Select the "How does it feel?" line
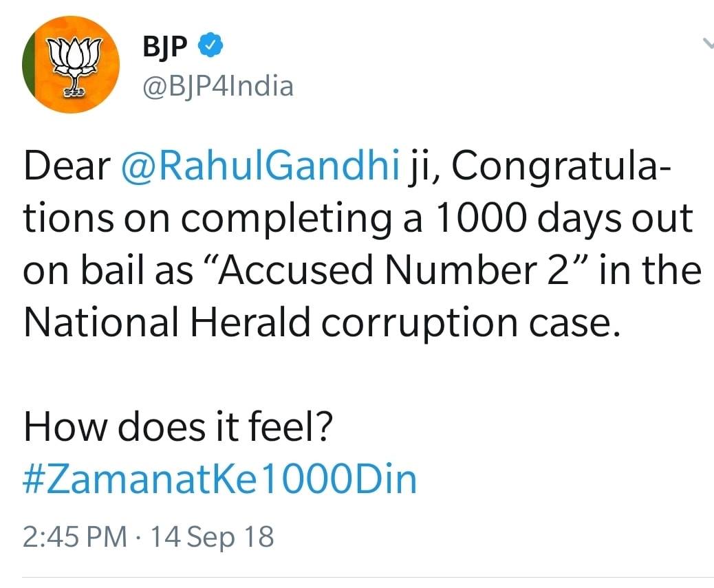This screenshot has width=714, height=588. pos(178,427)
